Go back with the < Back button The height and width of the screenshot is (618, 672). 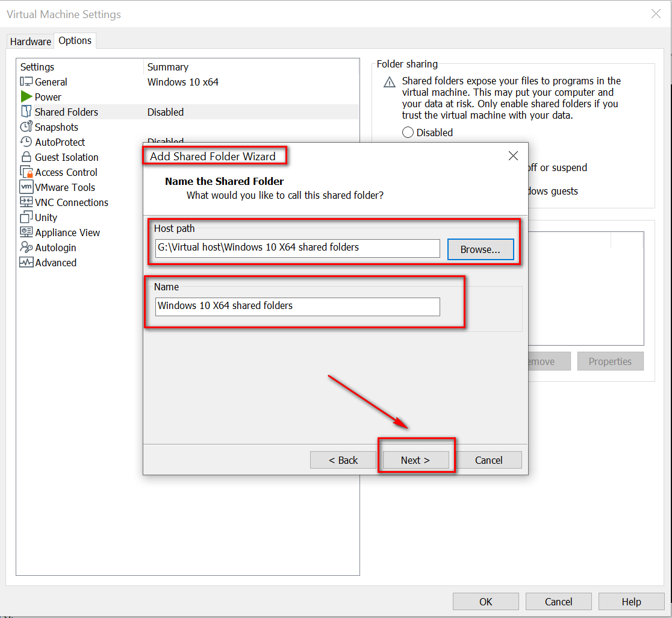(x=343, y=460)
